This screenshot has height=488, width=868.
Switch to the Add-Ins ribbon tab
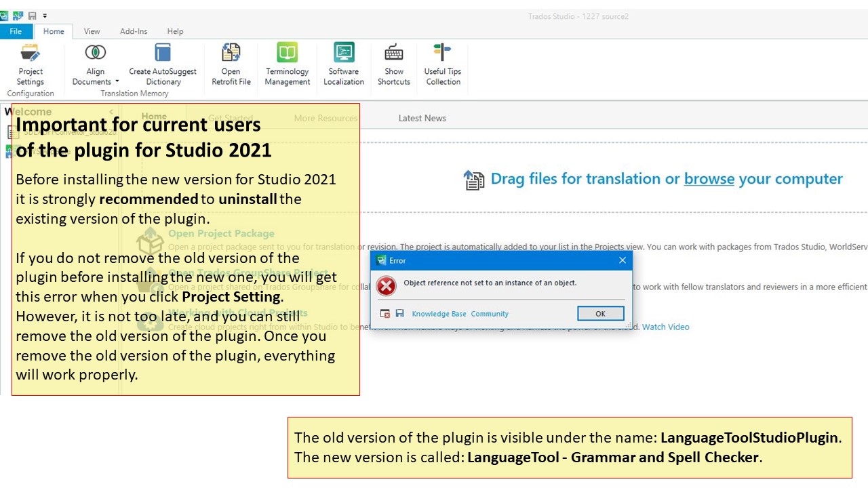coord(133,31)
